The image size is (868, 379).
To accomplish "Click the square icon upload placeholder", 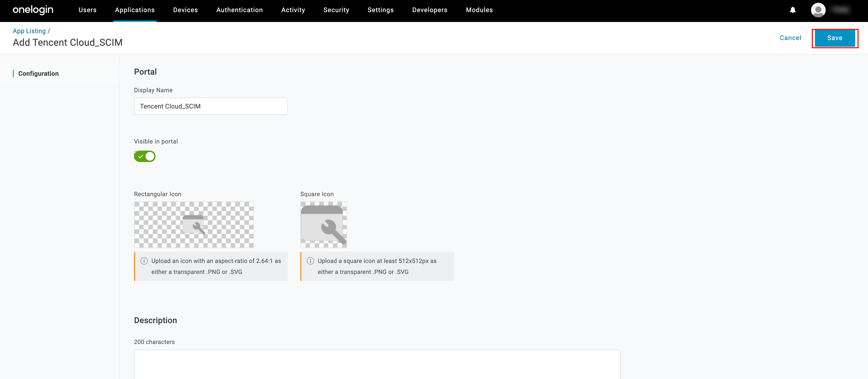I will pyautogui.click(x=323, y=225).
